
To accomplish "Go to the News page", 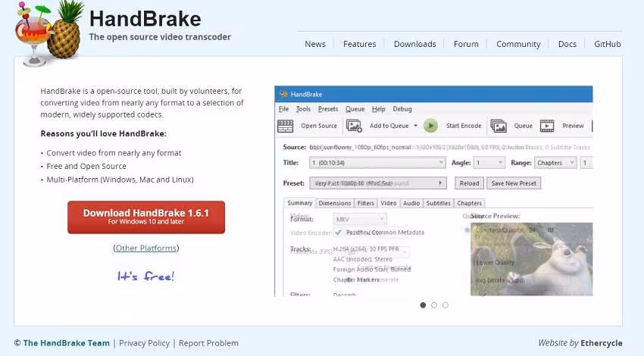I will click(x=315, y=44).
